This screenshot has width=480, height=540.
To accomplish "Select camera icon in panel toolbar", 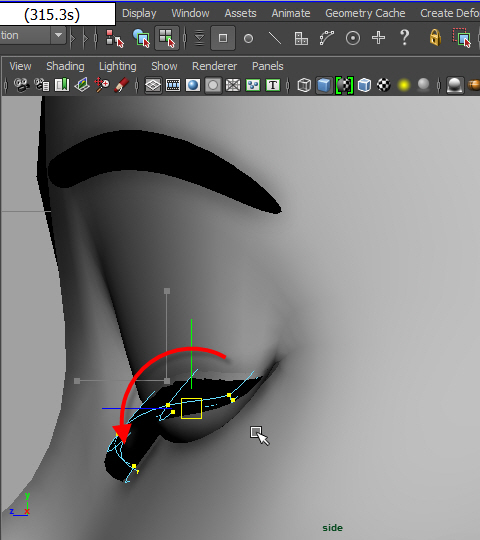I will 21,85.
